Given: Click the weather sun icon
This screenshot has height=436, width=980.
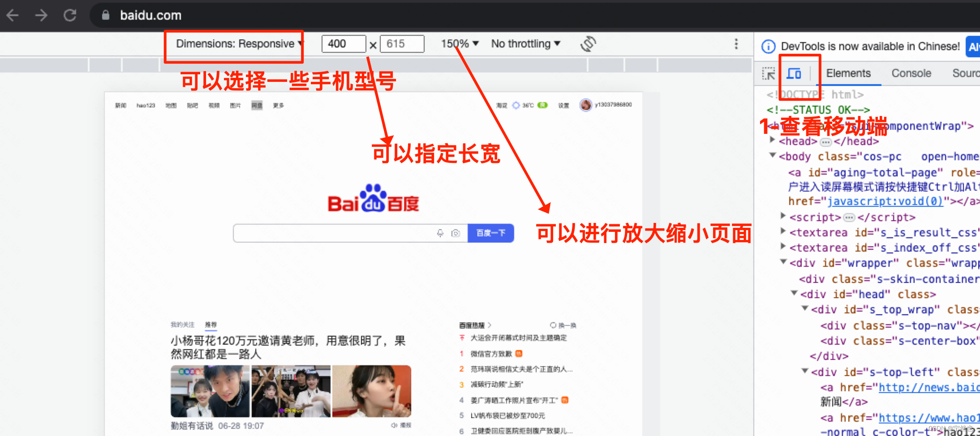Looking at the screenshot, I should [516, 105].
